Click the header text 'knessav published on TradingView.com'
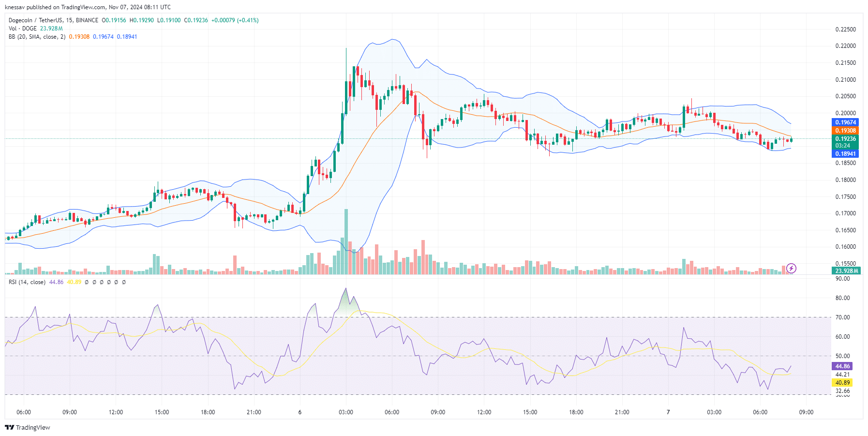Image resolution: width=868 pixels, height=436 pixels. click(55, 7)
